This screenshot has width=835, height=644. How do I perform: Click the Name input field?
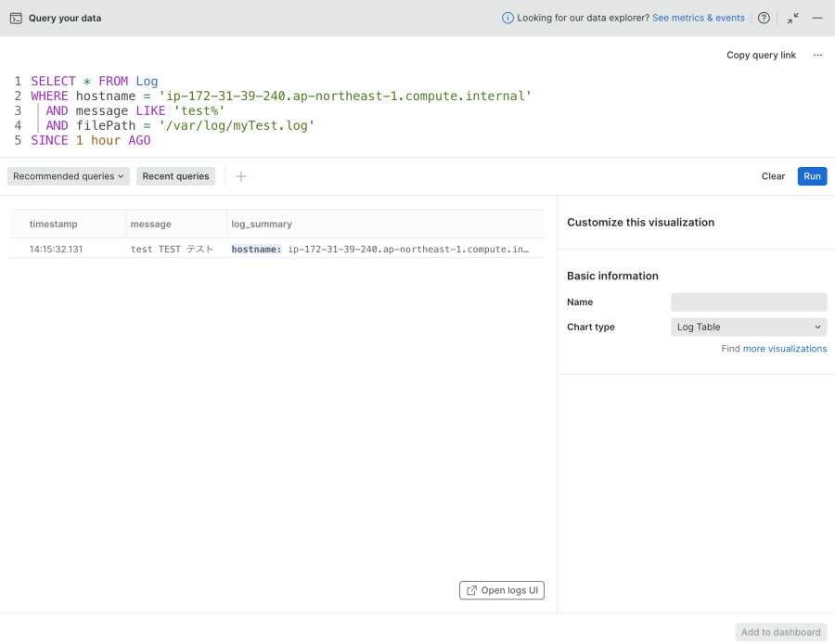748,302
